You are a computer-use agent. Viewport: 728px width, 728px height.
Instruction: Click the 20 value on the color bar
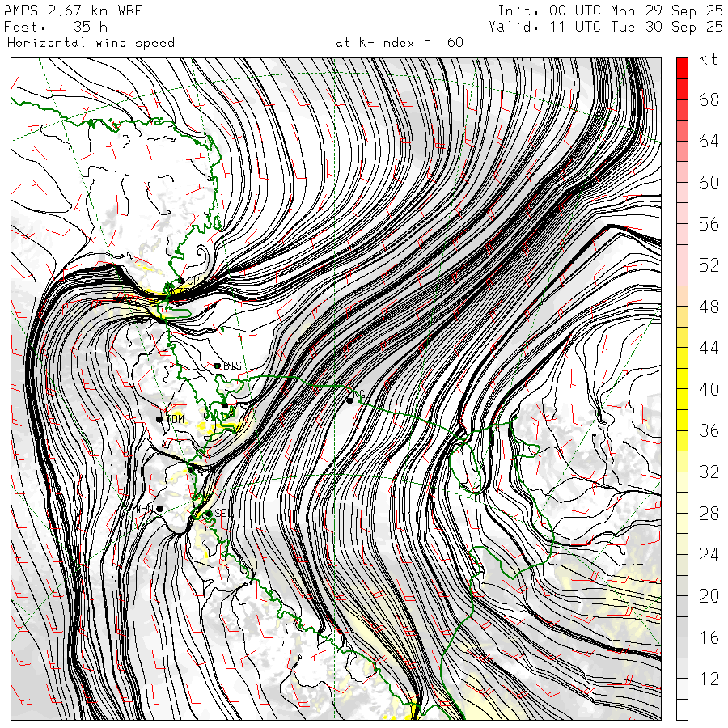(709, 596)
